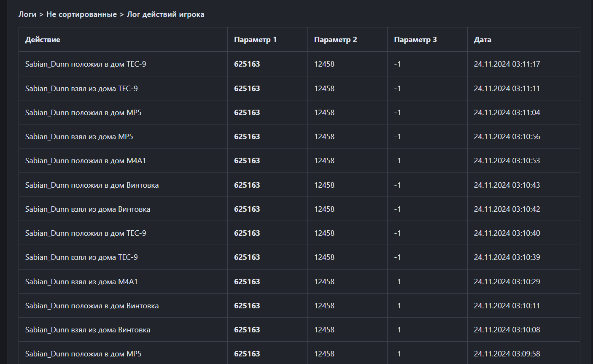Click 12458 in the 03:10:08 row
Screen dimensions: 593x364
click(x=324, y=330)
